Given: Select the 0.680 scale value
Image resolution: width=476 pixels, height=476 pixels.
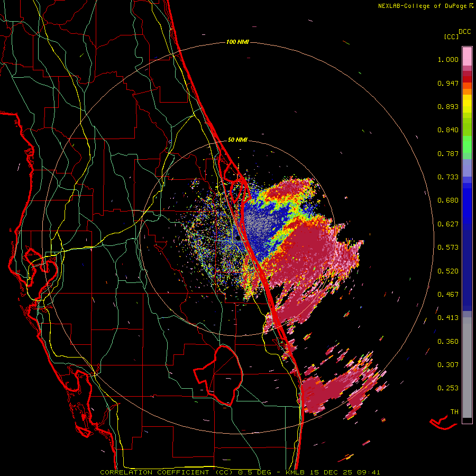Looking at the screenshot, I should pos(448,200).
